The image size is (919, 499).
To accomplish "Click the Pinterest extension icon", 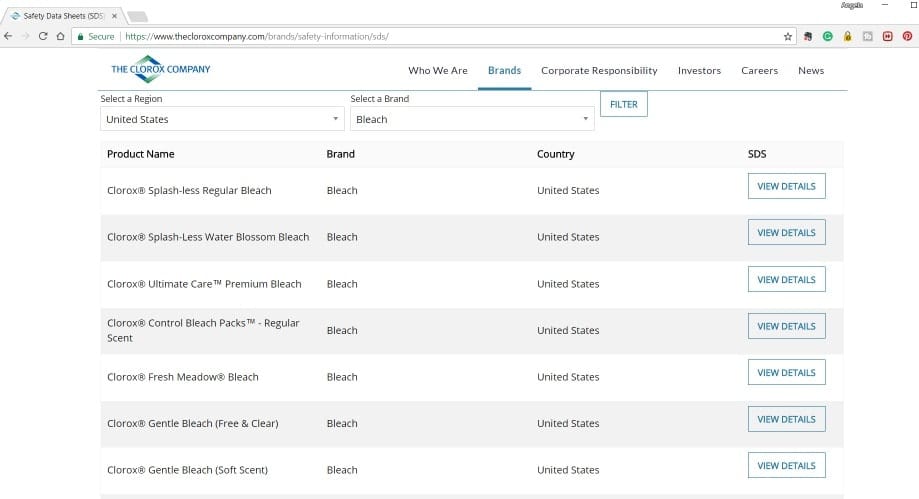I will (907, 36).
